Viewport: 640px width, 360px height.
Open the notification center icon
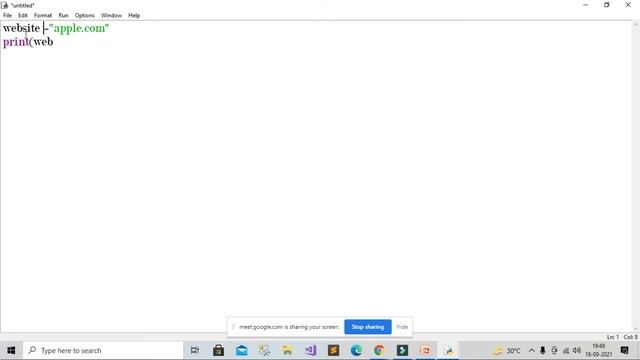pyautogui.click(x=624, y=350)
